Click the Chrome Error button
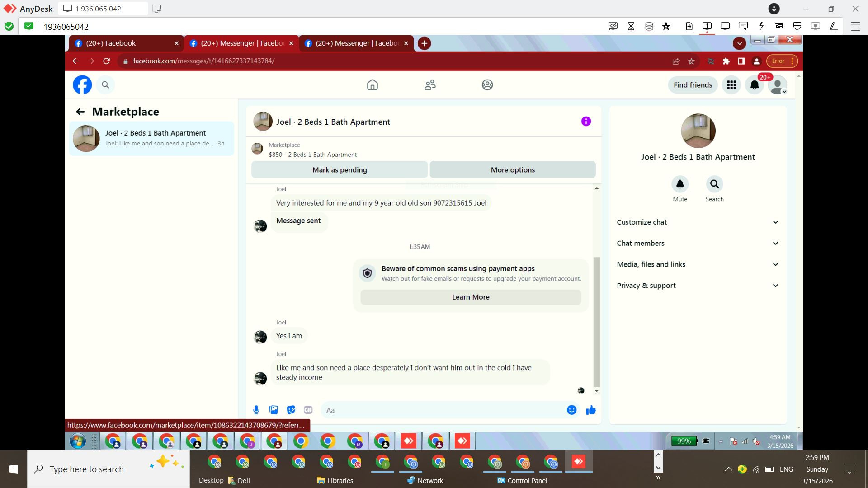The width and height of the screenshot is (868, 488). tap(782, 61)
